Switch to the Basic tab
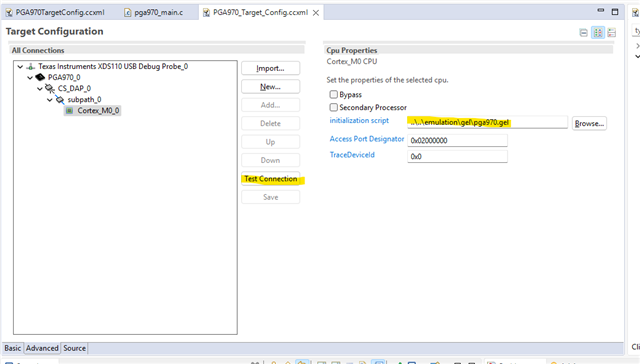 [13, 348]
